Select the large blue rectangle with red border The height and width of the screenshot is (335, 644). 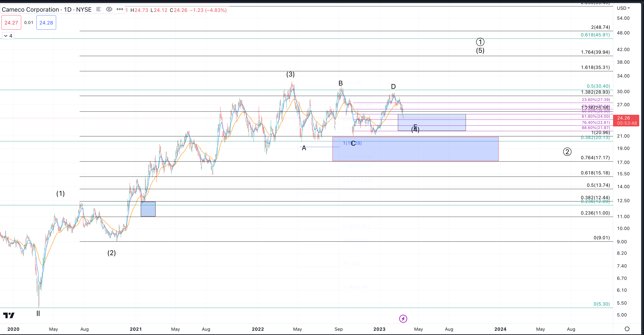tap(415, 149)
